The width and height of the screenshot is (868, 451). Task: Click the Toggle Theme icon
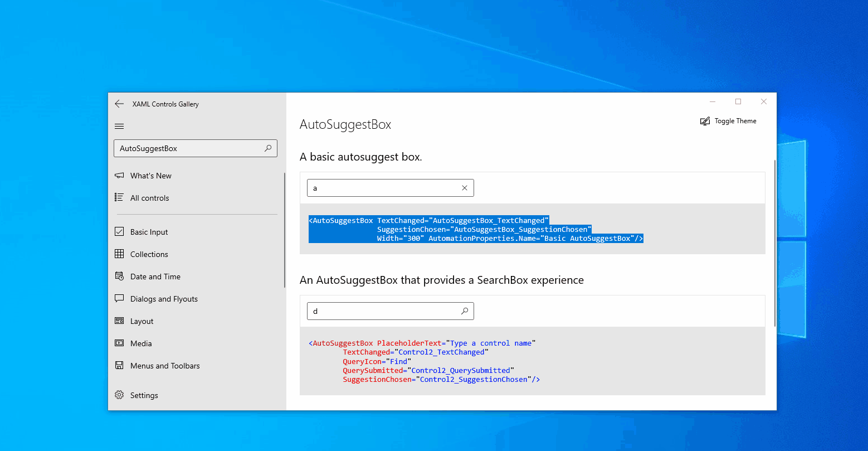(x=705, y=121)
